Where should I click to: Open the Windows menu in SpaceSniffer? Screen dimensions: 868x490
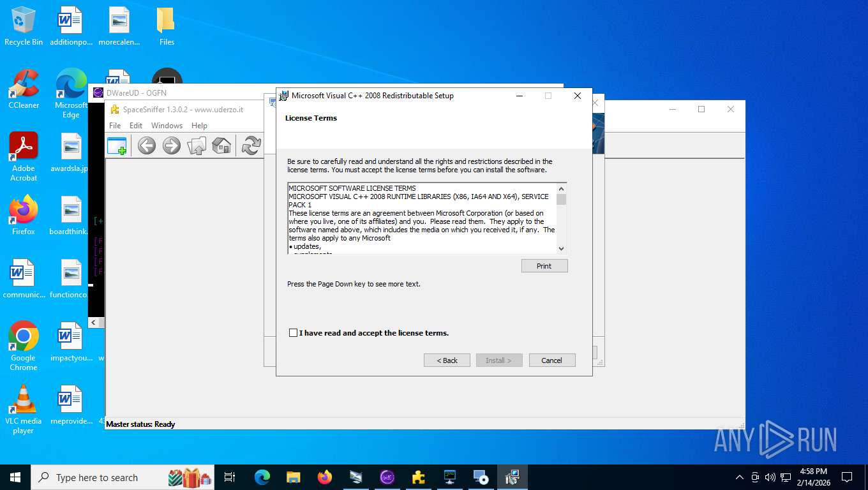click(167, 126)
